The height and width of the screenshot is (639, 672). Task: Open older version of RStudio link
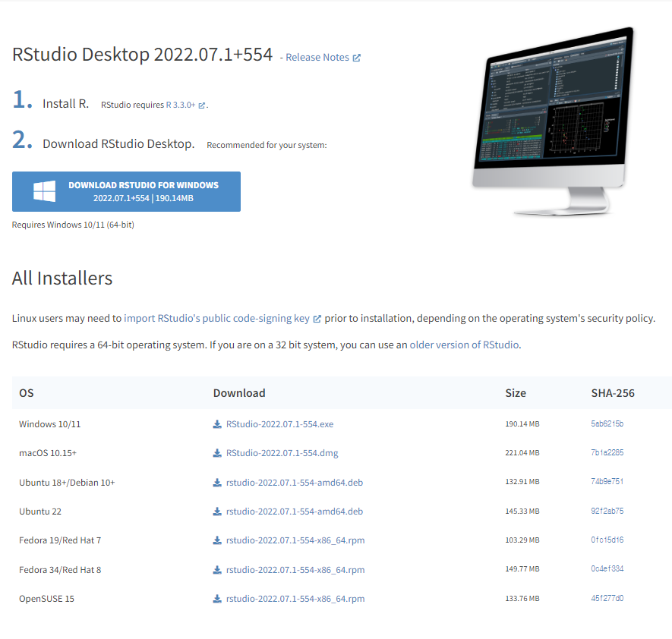(464, 345)
